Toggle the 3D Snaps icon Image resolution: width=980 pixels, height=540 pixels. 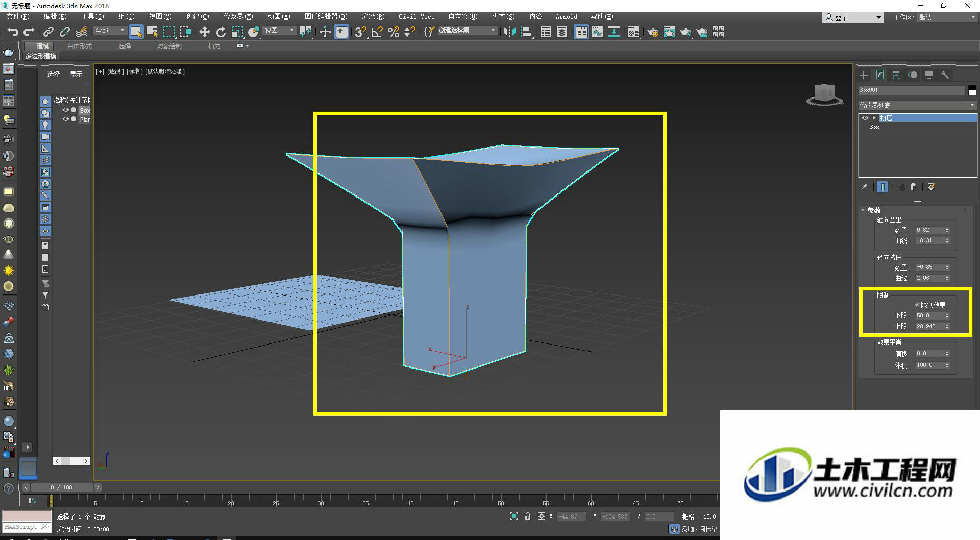(361, 32)
